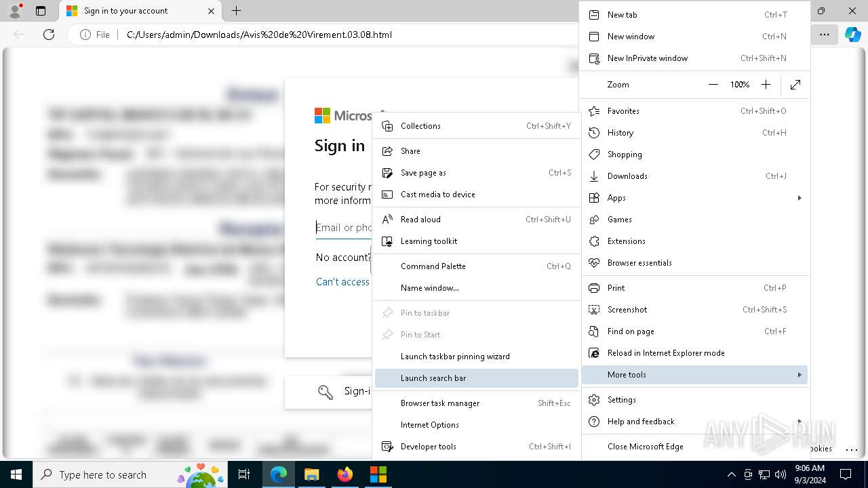Open the notification center icon

846,474
